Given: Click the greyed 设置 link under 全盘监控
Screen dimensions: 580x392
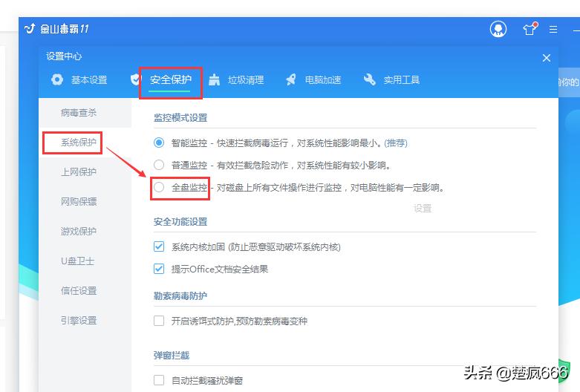Looking at the screenshot, I should coord(423,209).
